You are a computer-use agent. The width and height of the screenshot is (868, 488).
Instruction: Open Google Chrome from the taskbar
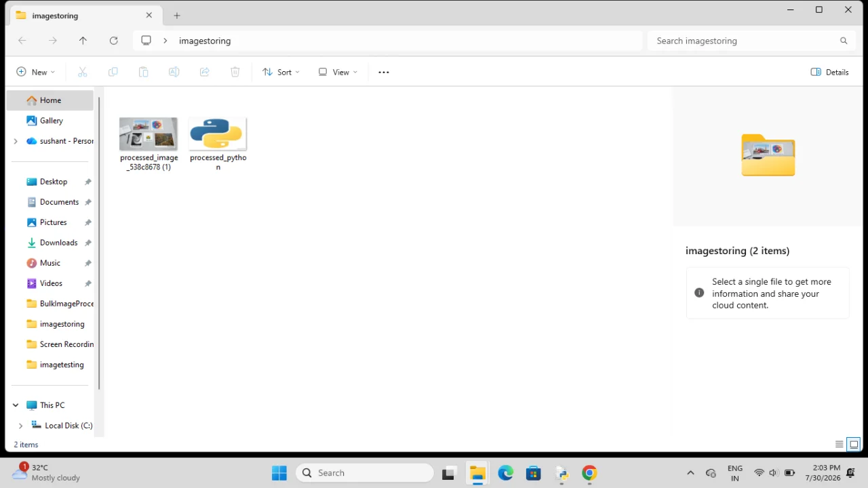(x=589, y=473)
